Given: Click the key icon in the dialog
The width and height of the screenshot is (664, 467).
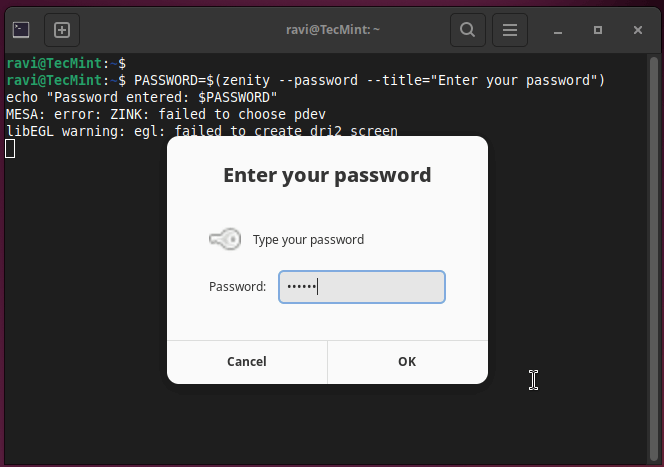Looking at the screenshot, I should (x=225, y=239).
